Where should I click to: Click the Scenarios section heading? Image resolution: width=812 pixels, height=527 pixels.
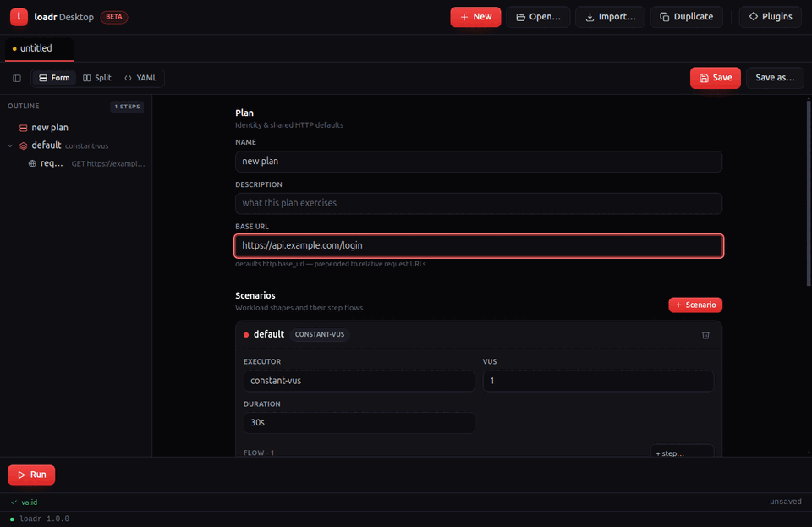(x=255, y=295)
